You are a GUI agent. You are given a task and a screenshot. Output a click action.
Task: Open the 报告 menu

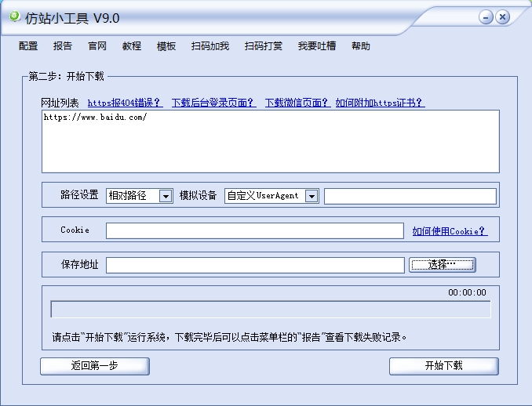pyautogui.click(x=63, y=46)
